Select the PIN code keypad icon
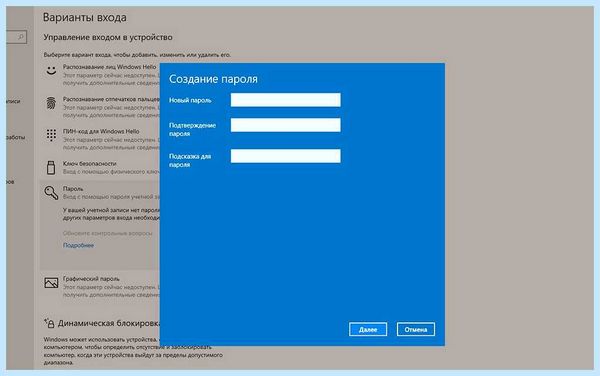The height and width of the screenshot is (376, 600). [x=51, y=135]
